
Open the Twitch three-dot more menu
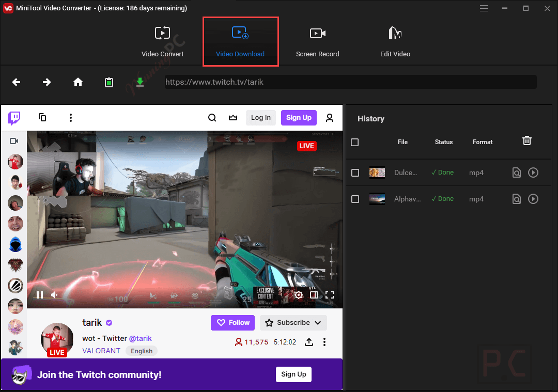click(x=71, y=118)
